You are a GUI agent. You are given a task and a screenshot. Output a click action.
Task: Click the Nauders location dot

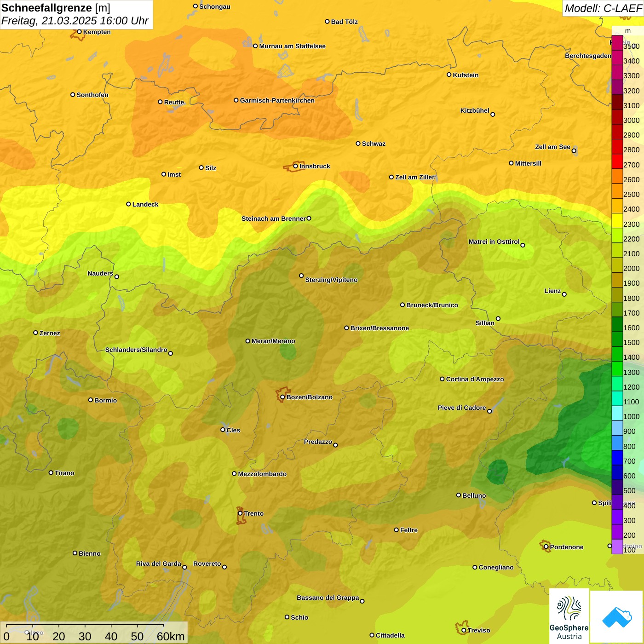coord(117,276)
